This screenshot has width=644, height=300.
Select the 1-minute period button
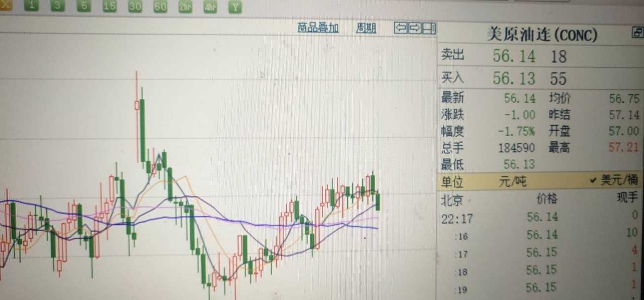pos(32,6)
